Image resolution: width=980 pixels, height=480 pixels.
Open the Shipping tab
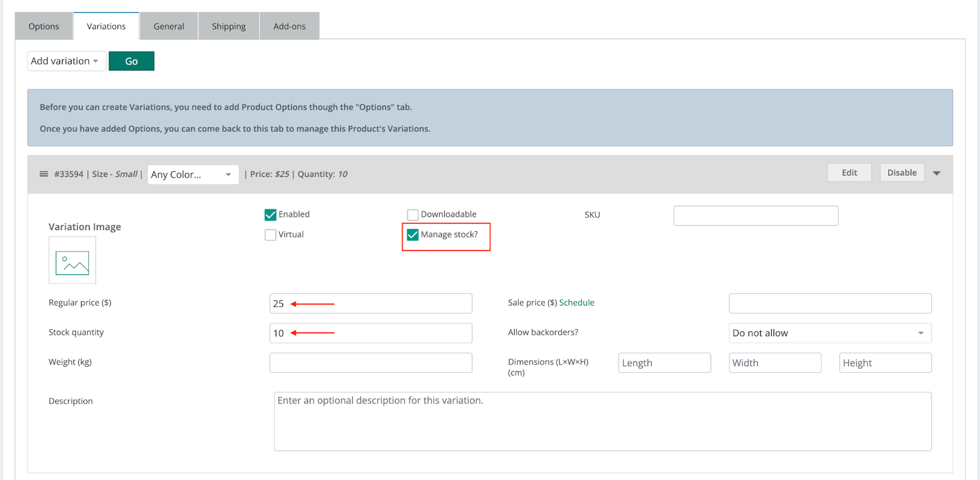tap(228, 26)
